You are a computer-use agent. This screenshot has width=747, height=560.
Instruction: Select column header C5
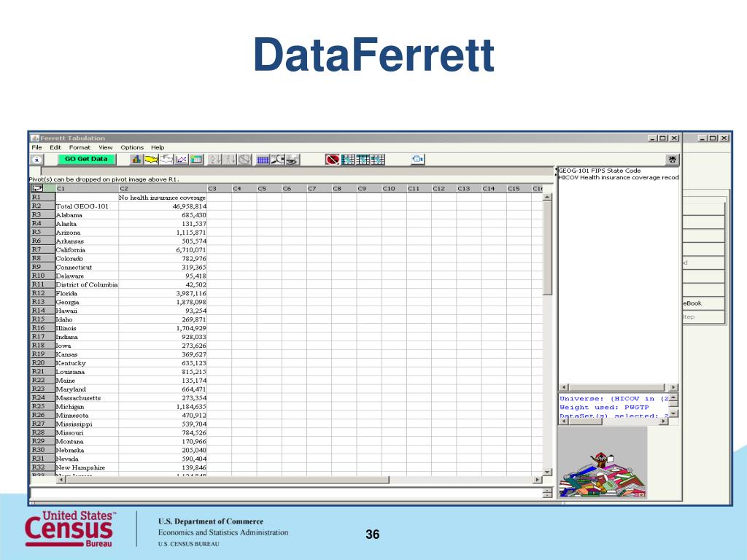[x=269, y=189]
